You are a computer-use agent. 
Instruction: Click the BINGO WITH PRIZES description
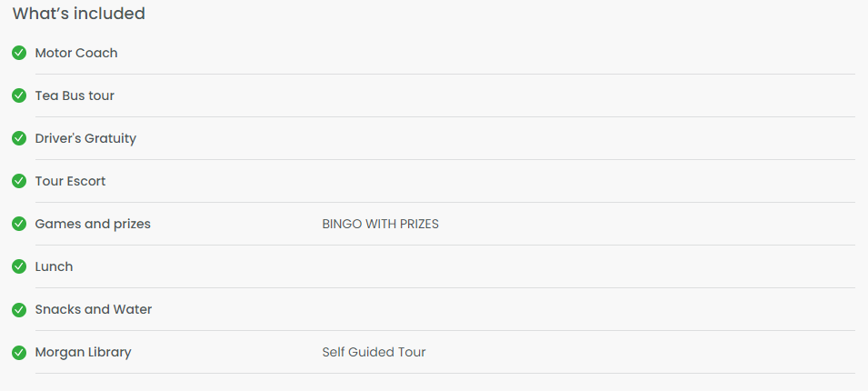pyautogui.click(x=380, y=225)
